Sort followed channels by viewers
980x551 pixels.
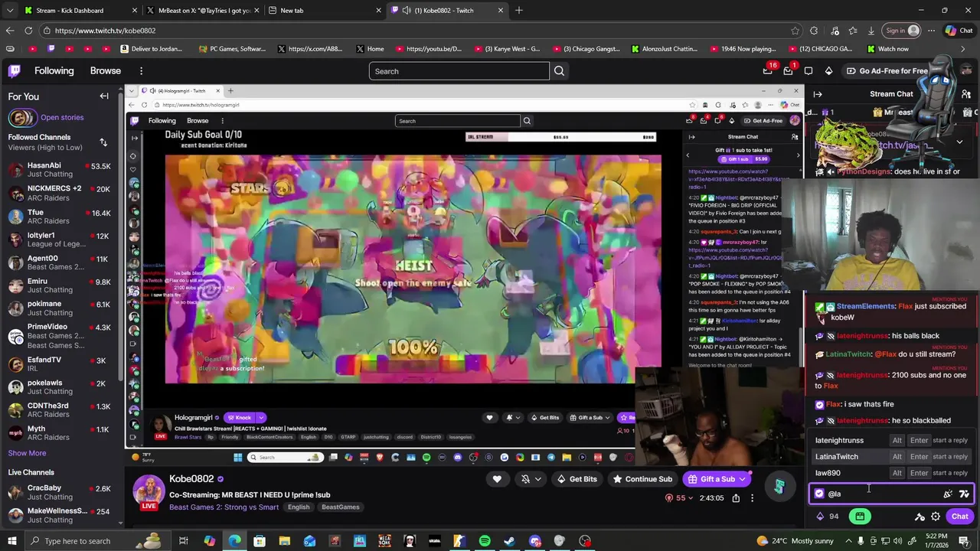pos(103,142)
